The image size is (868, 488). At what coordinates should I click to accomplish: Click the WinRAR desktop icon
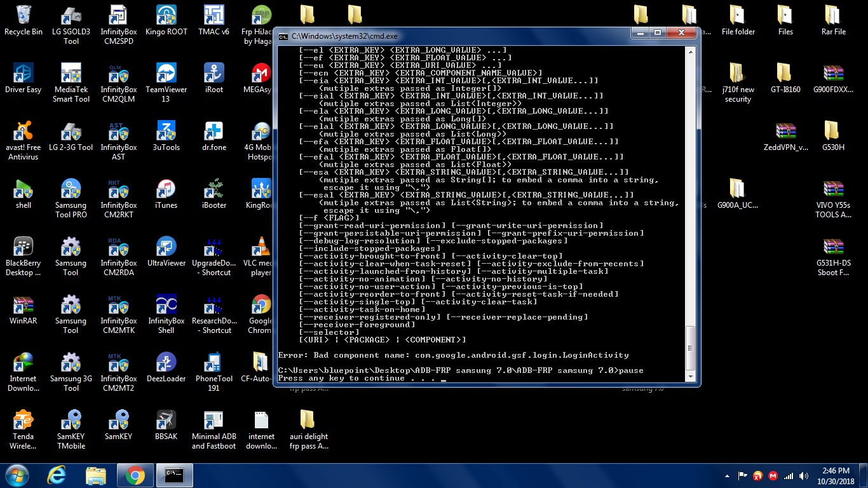pyautogui.click(x=24, y=309)
